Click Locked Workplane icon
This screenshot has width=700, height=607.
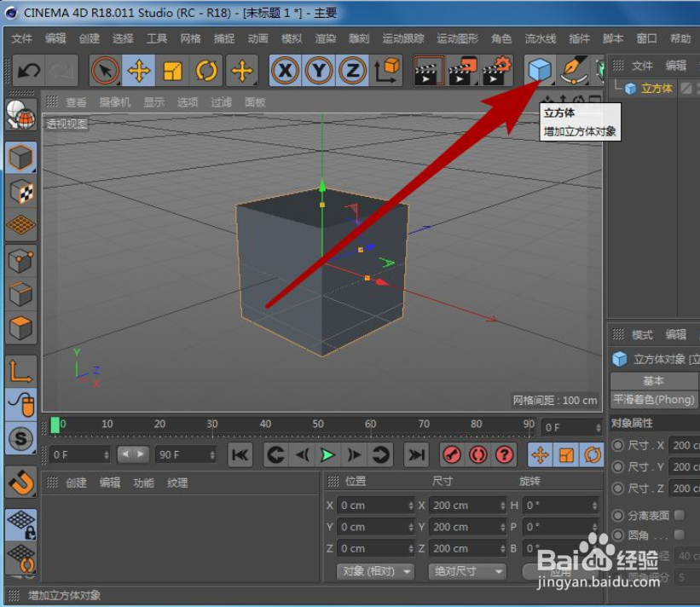click(x=20, y=524)
